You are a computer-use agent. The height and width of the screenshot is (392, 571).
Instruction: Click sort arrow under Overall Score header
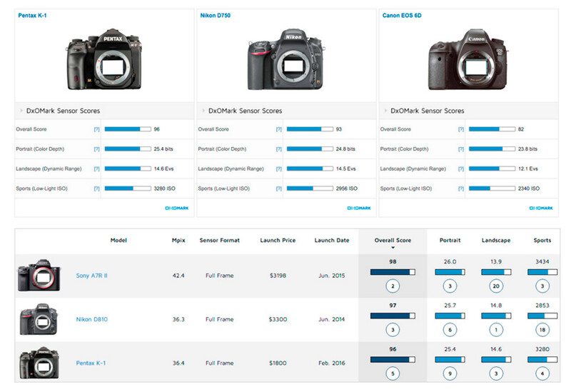[393, 248]
